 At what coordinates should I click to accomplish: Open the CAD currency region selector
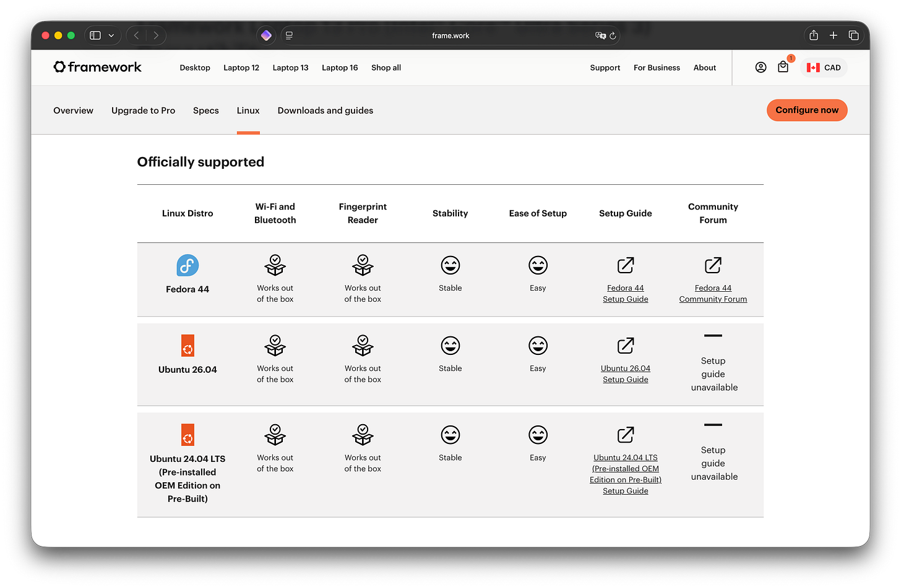pyautogui.click(x=824, y=67)
